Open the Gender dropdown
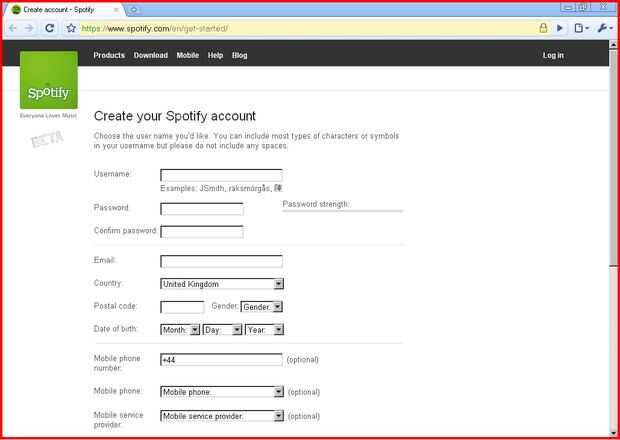The image size is (620, 440). click(261, 307)
